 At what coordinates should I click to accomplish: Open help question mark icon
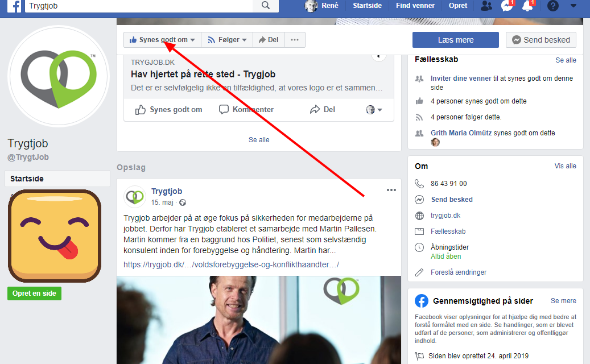[553, 6]
